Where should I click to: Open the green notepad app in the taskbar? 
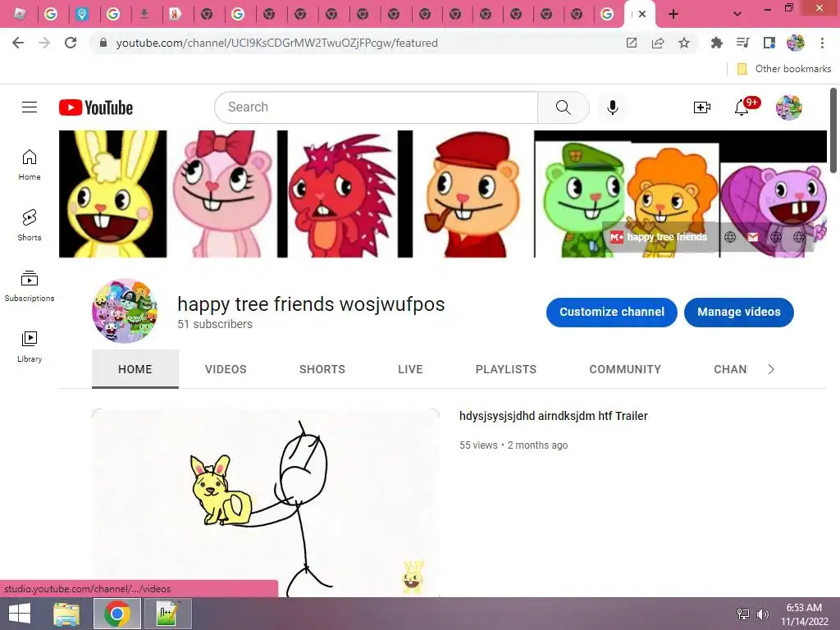(167, 614)
